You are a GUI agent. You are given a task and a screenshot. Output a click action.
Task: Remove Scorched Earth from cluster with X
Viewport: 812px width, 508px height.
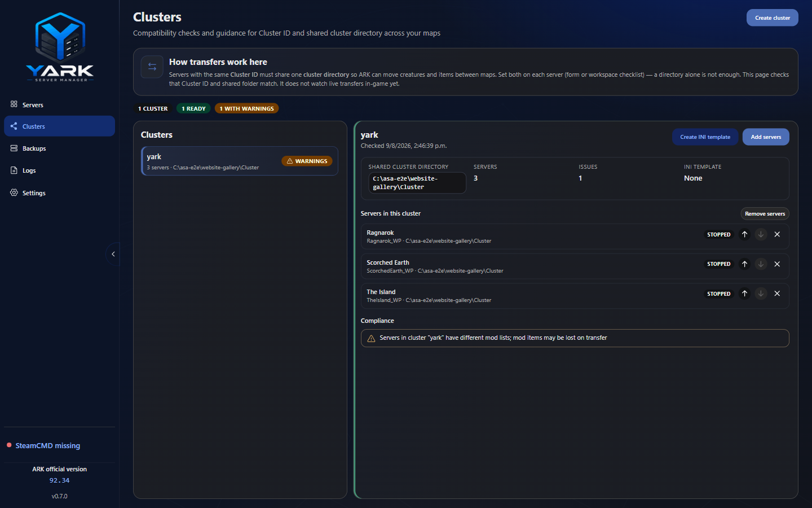pyautogui.click(x=777, y=264)
